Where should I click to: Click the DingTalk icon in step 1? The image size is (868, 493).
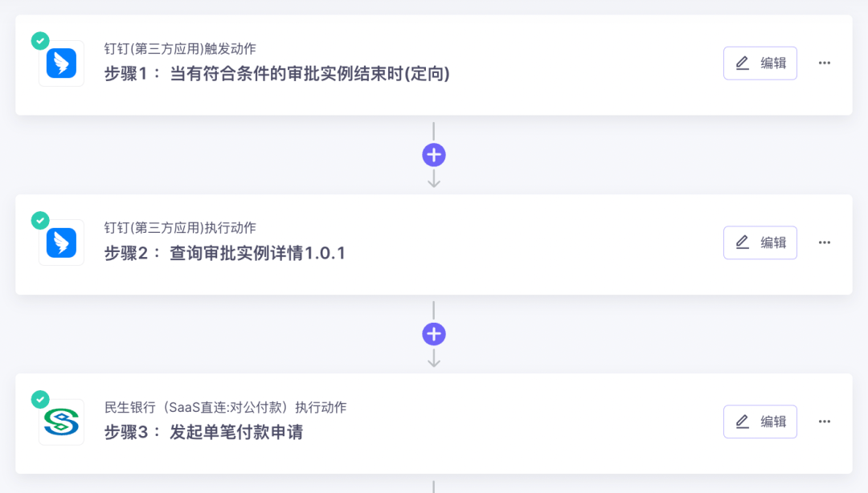coord(61,63)
